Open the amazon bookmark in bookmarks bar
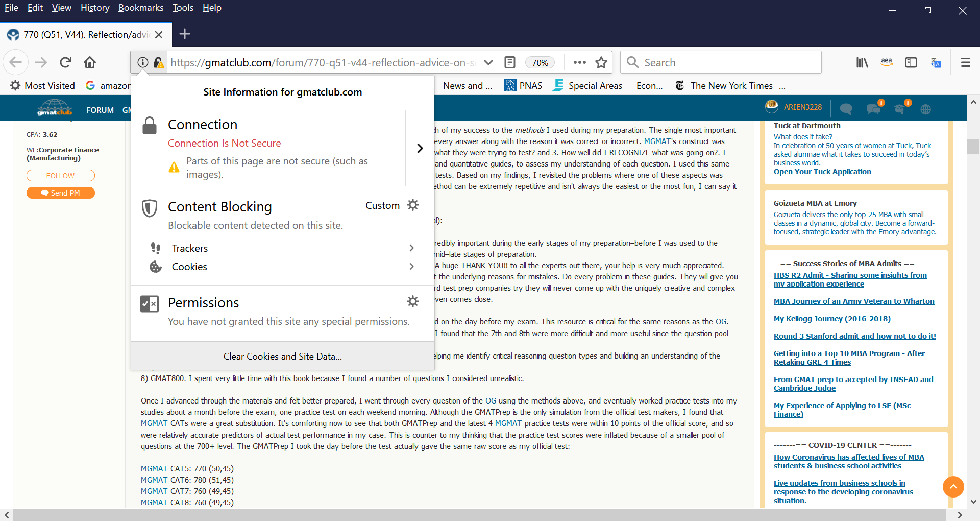Viewport: 980px width, 521px height. coord(108,85)
